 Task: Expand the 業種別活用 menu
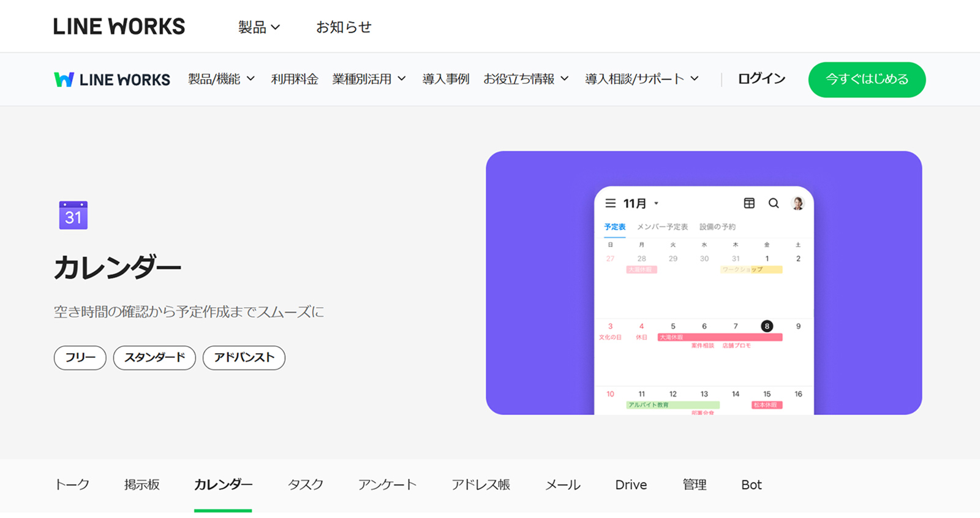coord(369,79)
